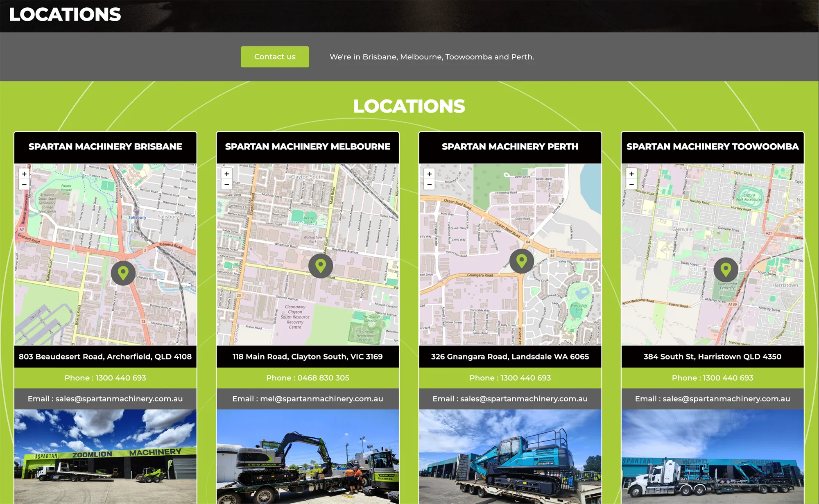
Task: Select the Spartan Machinery Perth heading
Action: 510,147
